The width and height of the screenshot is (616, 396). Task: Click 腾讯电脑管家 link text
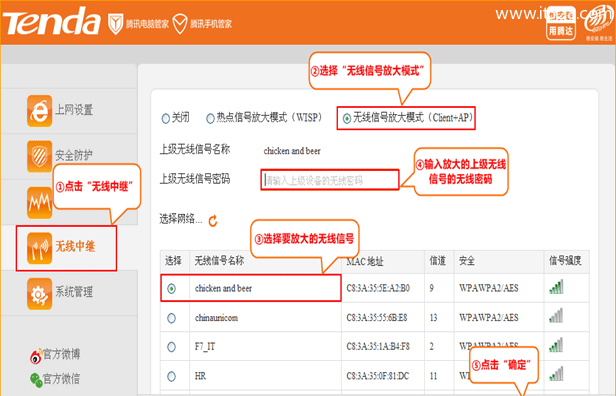(147, 24)
